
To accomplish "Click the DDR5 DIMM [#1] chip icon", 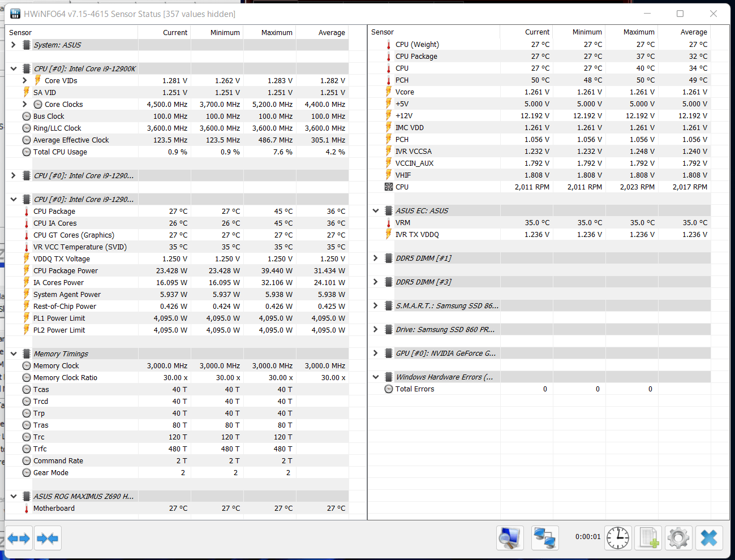I will pos(389,258).
